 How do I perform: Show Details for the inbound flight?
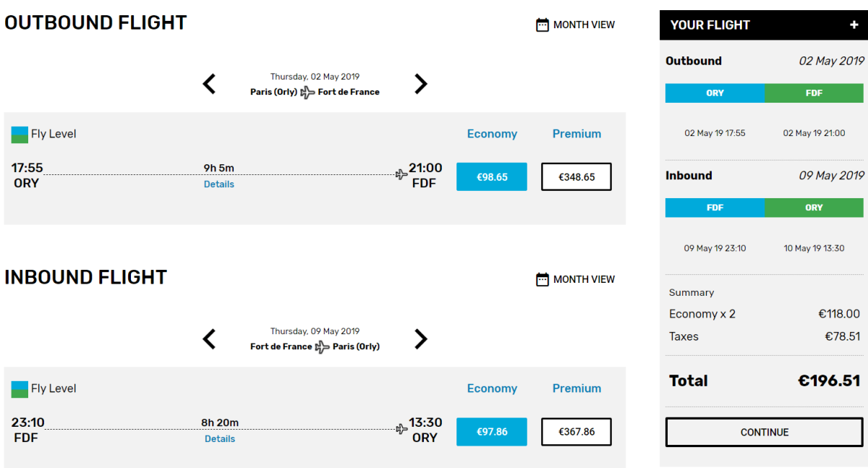[220, 439]
